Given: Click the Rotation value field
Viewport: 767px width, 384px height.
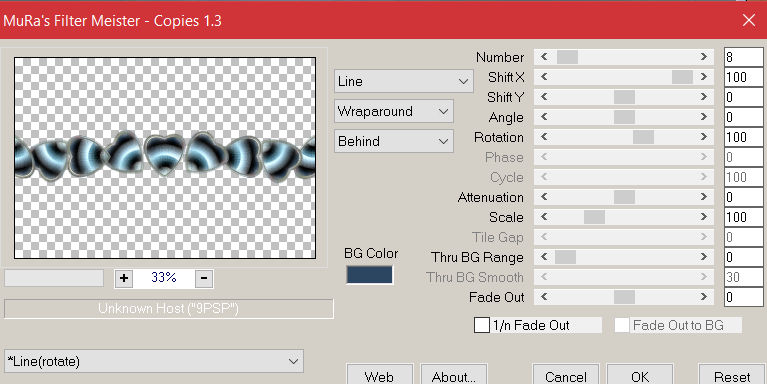Looking at the screenshot, I should [744, 137].
